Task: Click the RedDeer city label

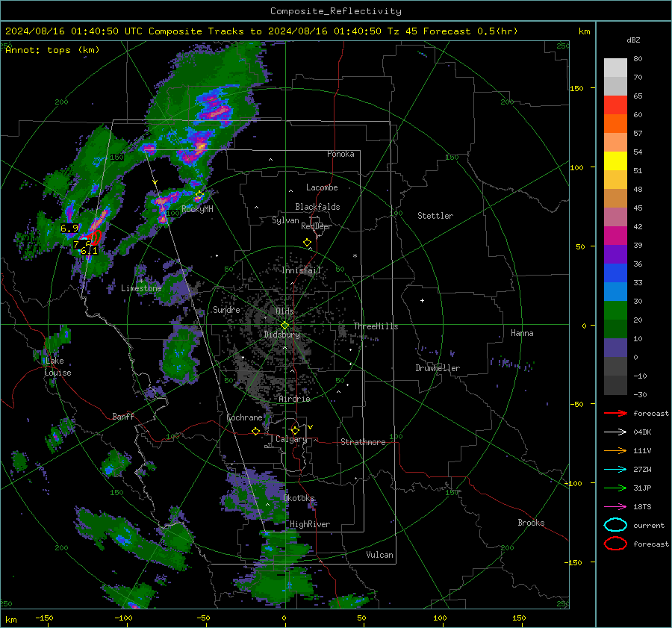Action: (317, 226)
